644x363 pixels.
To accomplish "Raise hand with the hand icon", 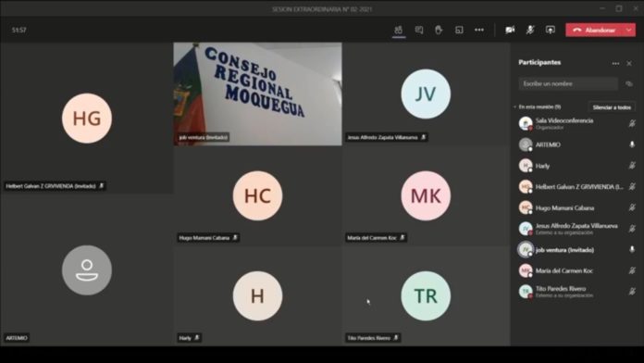I will 439,30.
